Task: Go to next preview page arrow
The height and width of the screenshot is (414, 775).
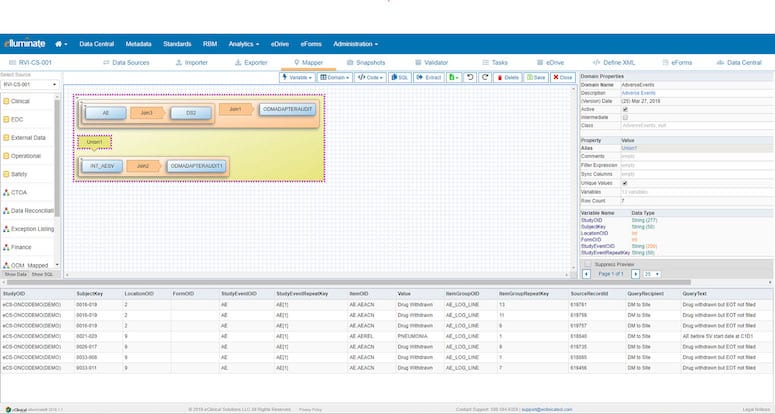Action: pos(636,274)
